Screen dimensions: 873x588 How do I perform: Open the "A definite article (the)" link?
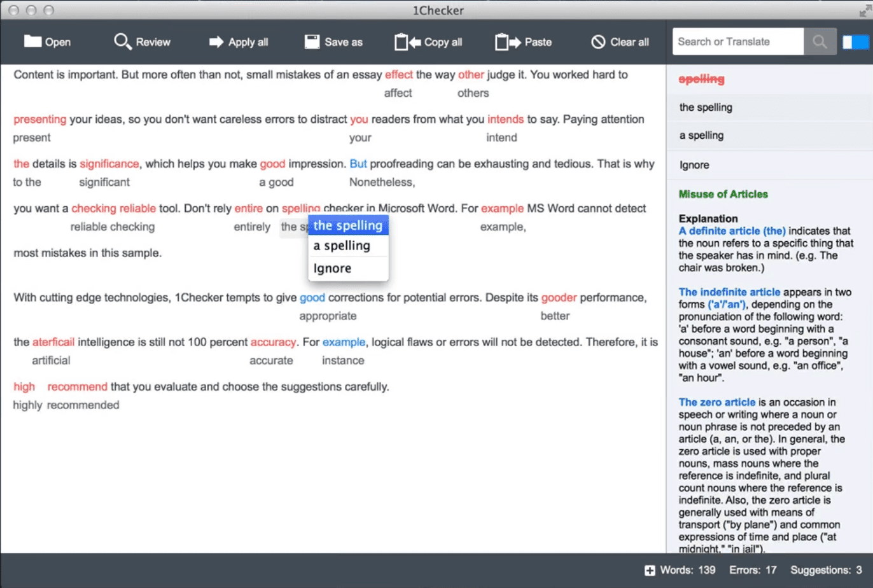pyautogui.click(x=732, y=231)
